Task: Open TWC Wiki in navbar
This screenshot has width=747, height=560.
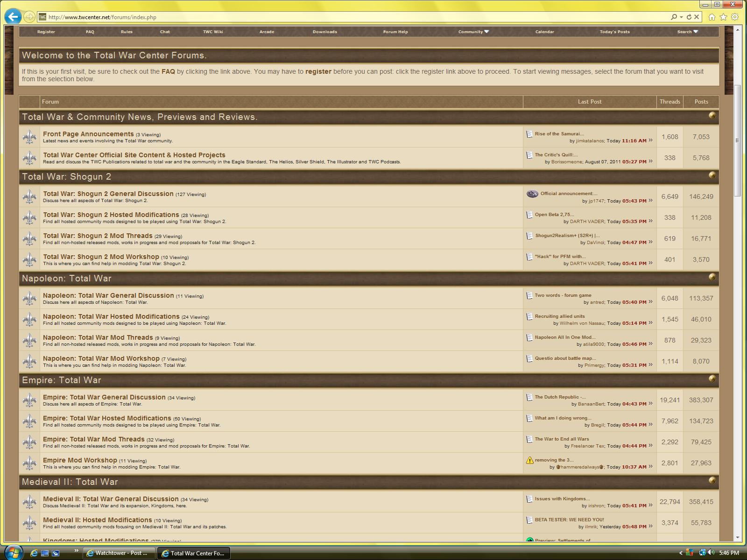Action: tap(213, 32)
